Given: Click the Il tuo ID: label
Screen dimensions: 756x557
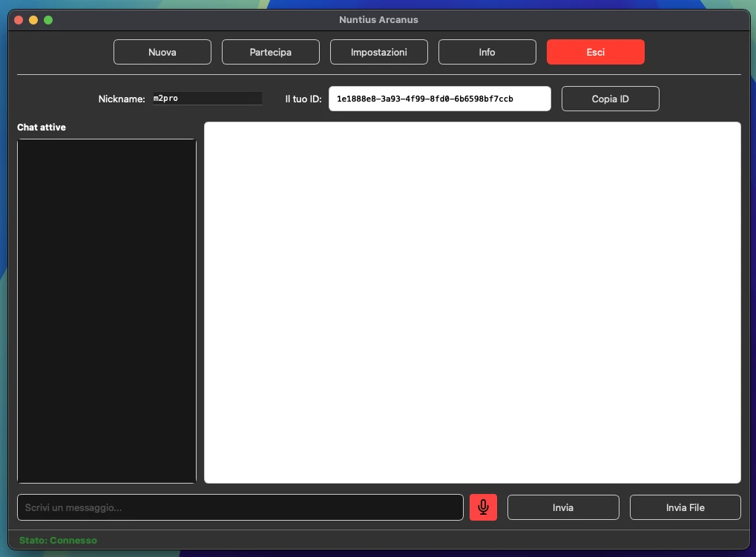Looking at the screenshot, I should click(303, 99).
